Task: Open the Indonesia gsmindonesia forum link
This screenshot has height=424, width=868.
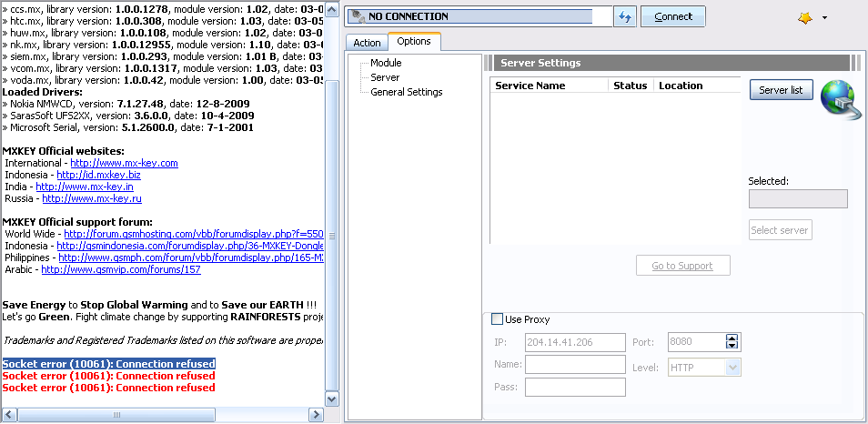Action: [190, 246]
